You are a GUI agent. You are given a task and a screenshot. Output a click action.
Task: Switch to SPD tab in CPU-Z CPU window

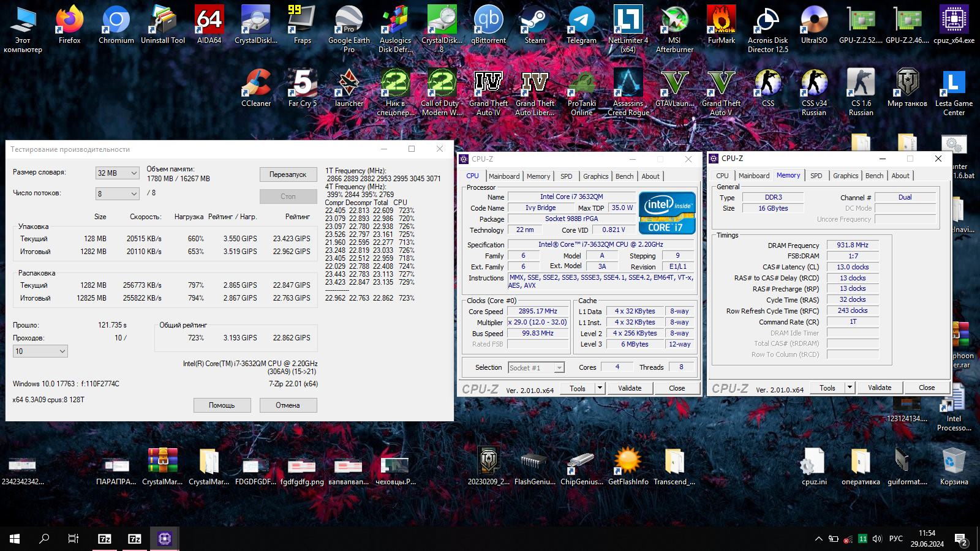click(567, 176)
